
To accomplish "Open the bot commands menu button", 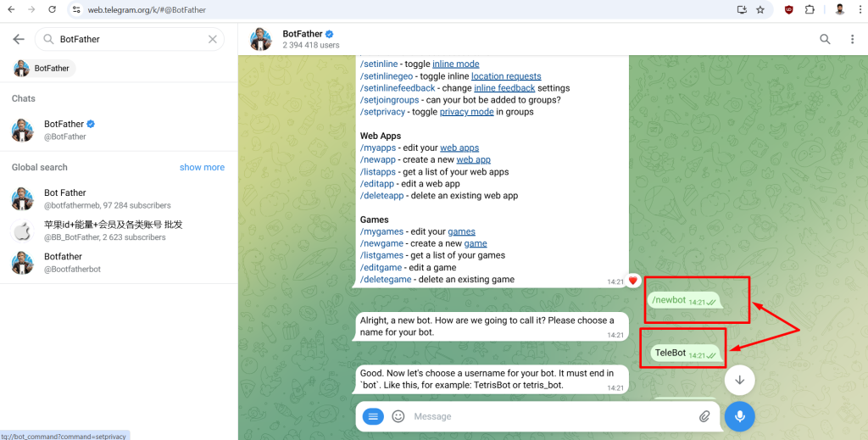I will 373,416.
